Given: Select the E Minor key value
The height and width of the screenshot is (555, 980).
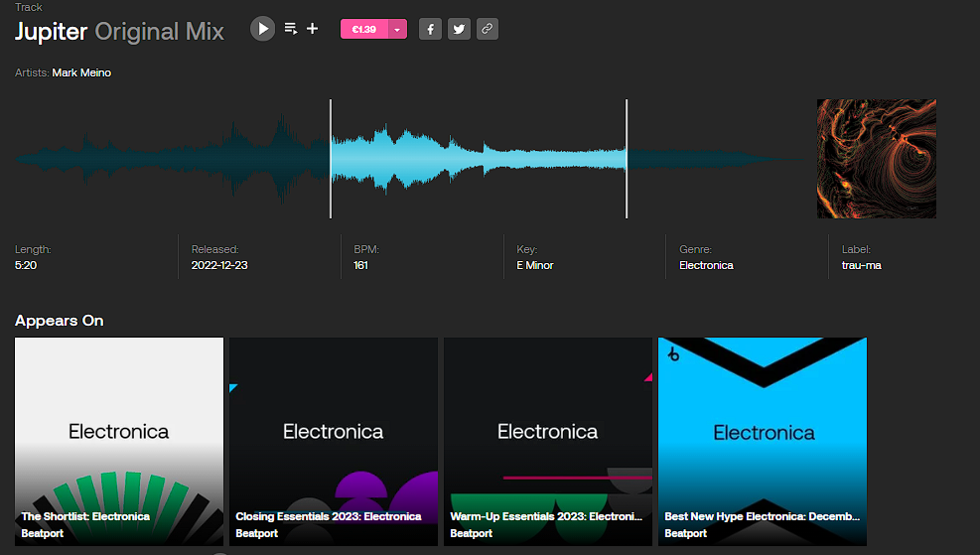Looking at the screenshot, I should click(535, 266).
